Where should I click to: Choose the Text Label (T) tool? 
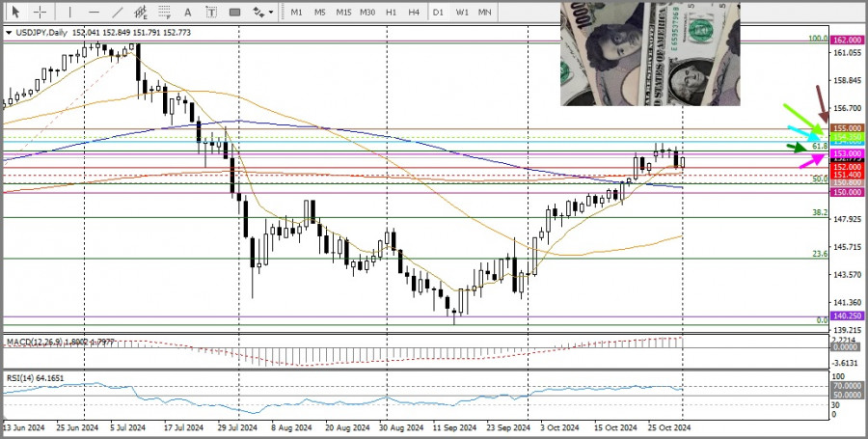(x=211, y=12)
